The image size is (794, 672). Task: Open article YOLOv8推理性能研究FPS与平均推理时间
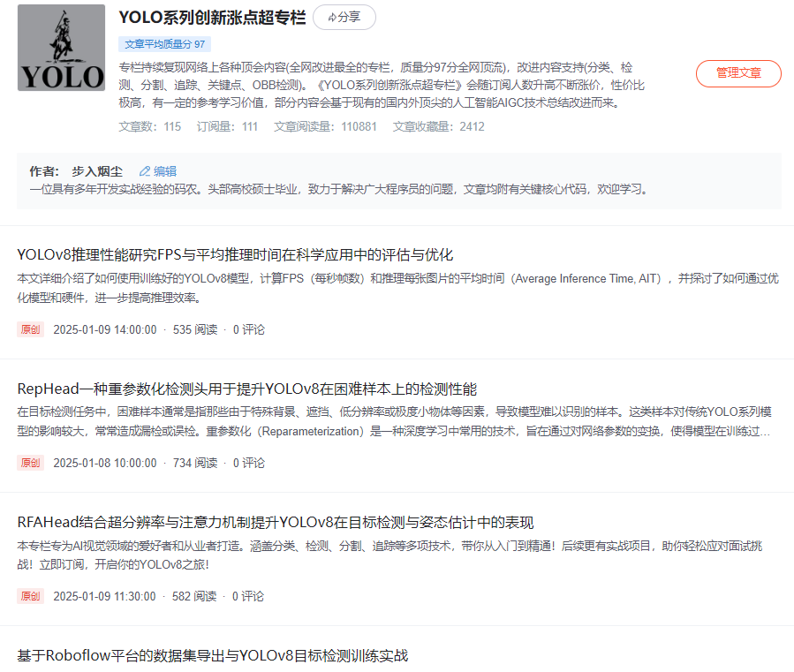(x=235, y=254)
